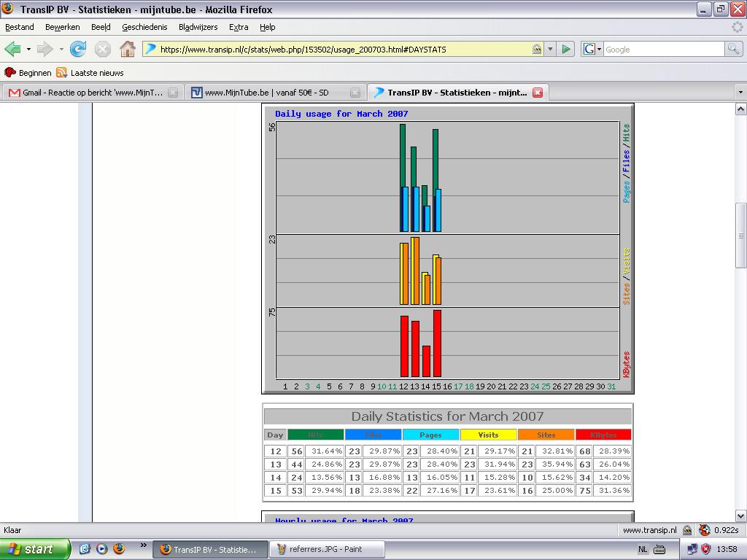This screenshot has height=560, width=747.
Task: Click the 'Daily Statistics for March 2007' heading
Action: pos(447,416)
